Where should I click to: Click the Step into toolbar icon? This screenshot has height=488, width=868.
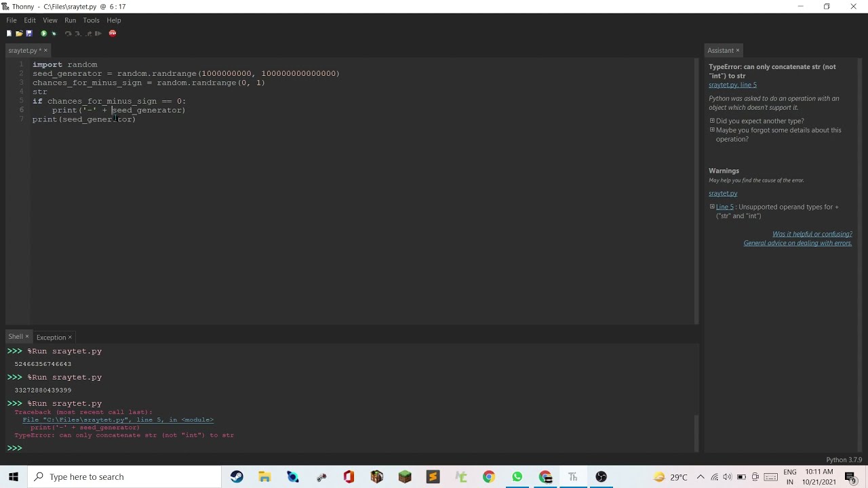pyautogui.click(x=78, y=33)
